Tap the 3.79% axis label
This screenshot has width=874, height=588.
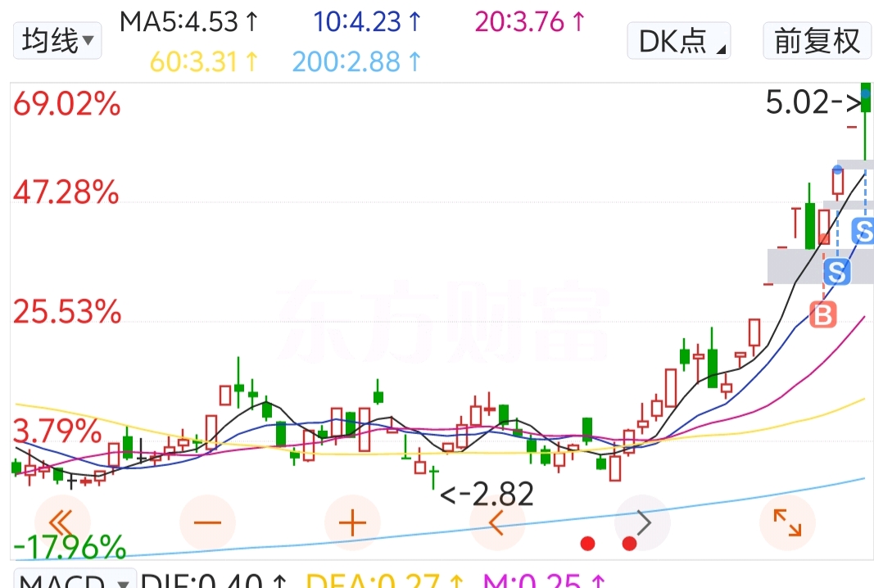(57, 432)
